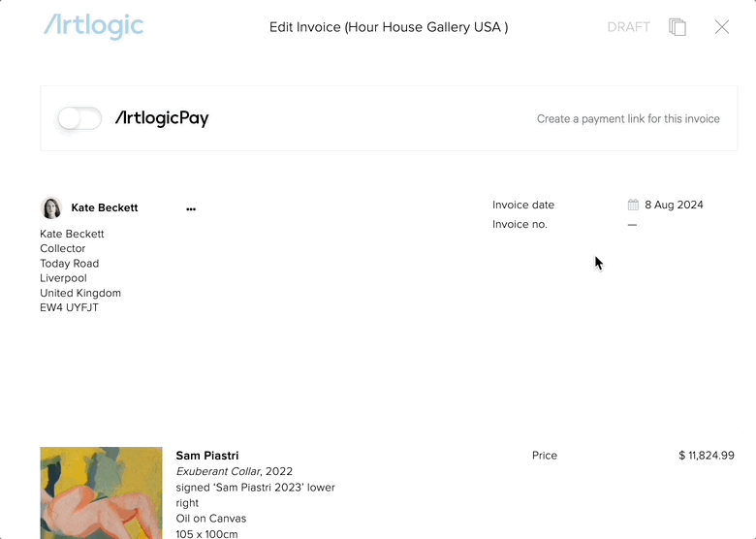Screen dimensions: 756x539
Task: Close the Edit Invoice dialog
Action: [x=722, y=27]
